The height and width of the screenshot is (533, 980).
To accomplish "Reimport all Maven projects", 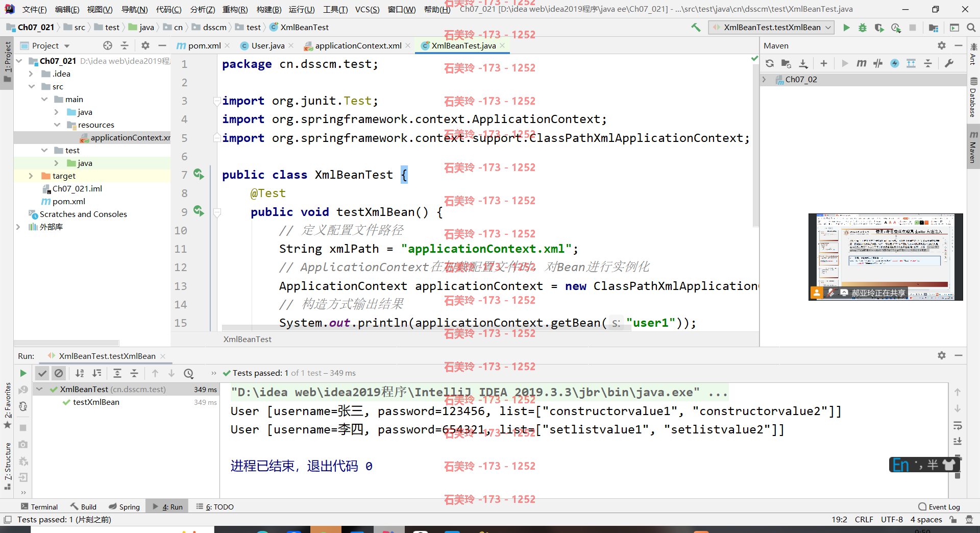I will click(x=770, y=63).
